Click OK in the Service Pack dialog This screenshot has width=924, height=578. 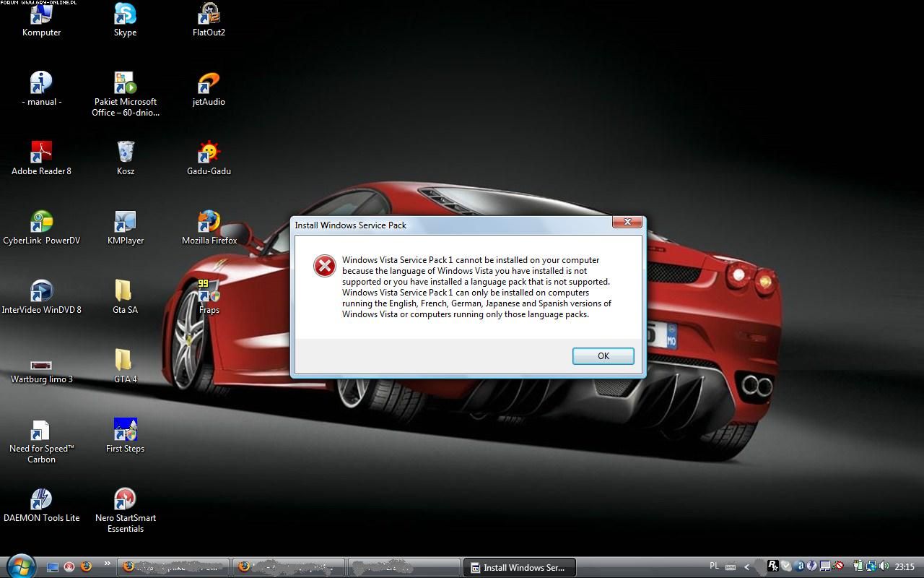tap(603, 356)
